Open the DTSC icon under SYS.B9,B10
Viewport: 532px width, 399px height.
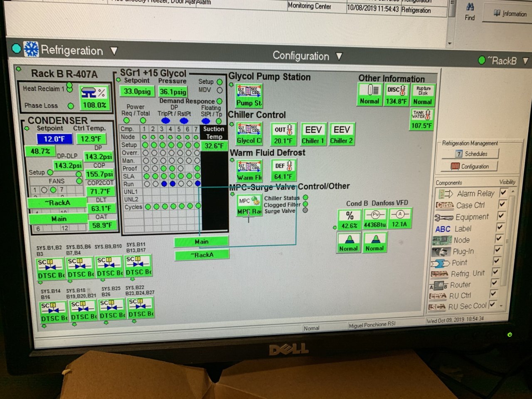tap(110, 267)
